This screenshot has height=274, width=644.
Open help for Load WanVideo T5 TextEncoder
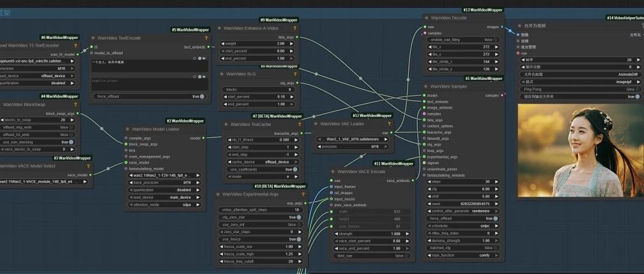point(75,45)
